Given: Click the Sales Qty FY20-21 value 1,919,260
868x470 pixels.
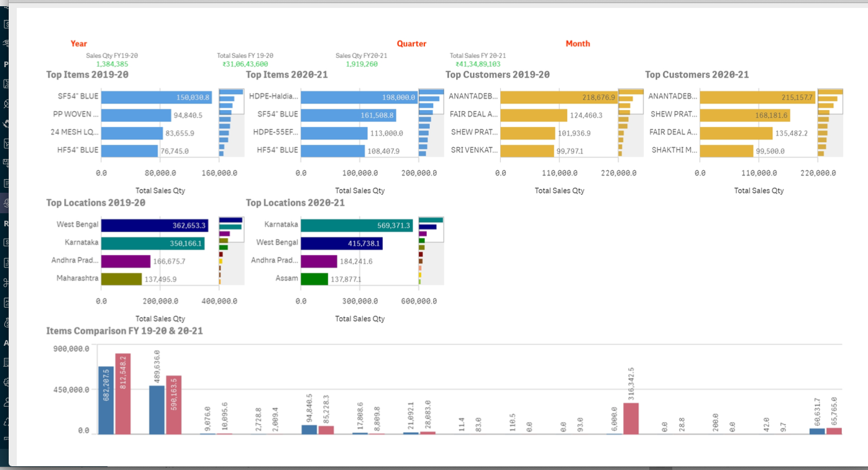Looking at the screenshot, I should [362, 64].
